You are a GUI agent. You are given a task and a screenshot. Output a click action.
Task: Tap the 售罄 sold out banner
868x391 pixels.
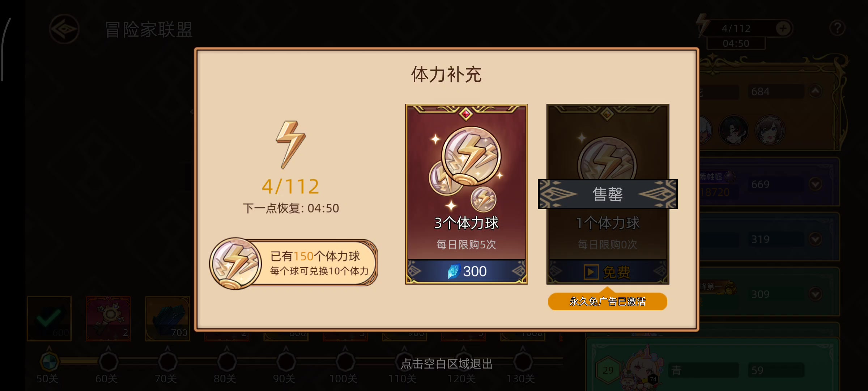(x=608, y=194)
